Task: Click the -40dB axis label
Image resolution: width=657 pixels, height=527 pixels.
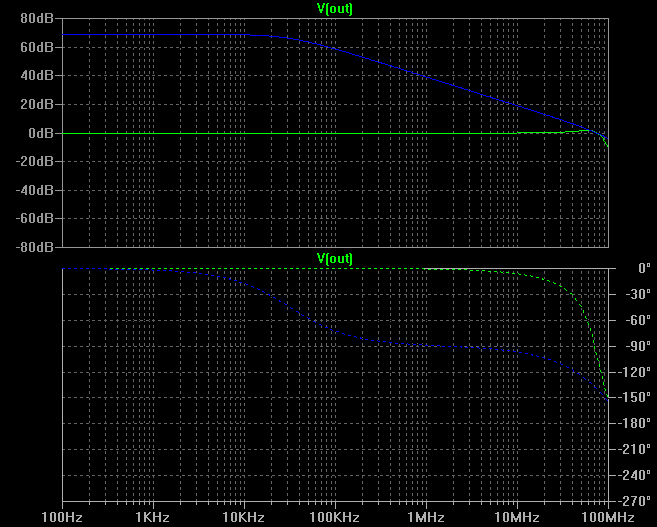Action: point(35,190)
